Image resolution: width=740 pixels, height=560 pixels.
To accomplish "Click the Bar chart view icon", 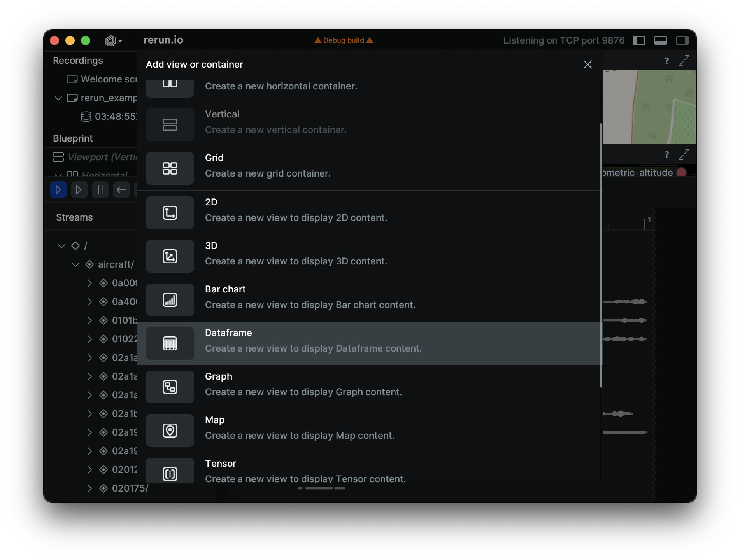I will pos(170,300).
